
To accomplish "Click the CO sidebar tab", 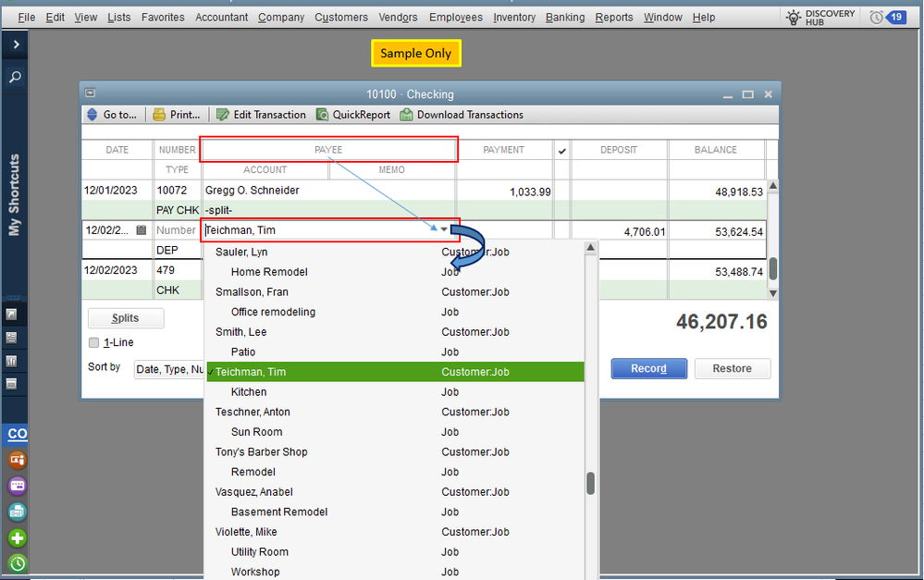I will point(17,435).
